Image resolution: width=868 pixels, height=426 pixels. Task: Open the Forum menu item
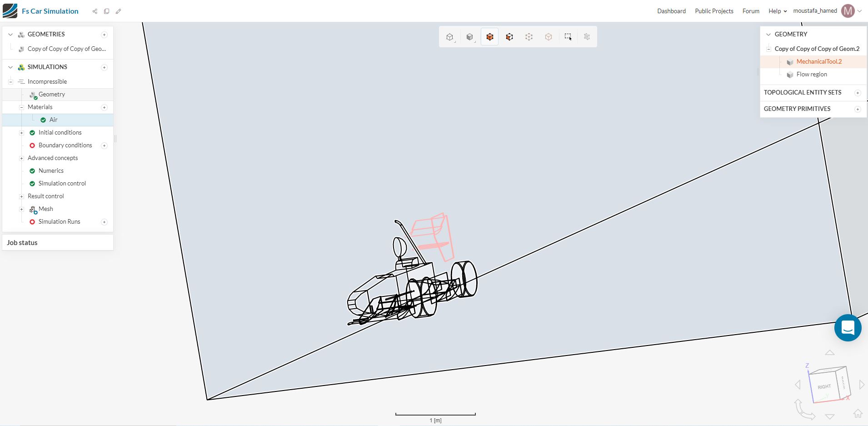750,11
